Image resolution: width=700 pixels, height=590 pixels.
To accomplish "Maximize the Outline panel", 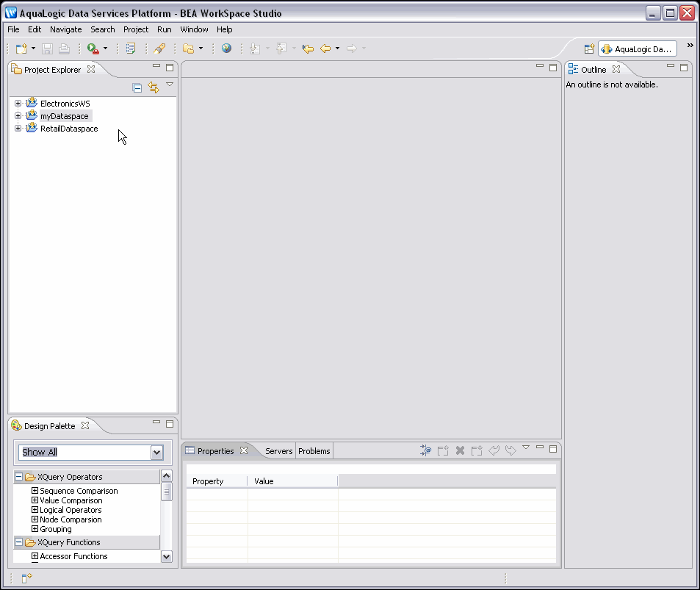I will [x=684, y=68].
